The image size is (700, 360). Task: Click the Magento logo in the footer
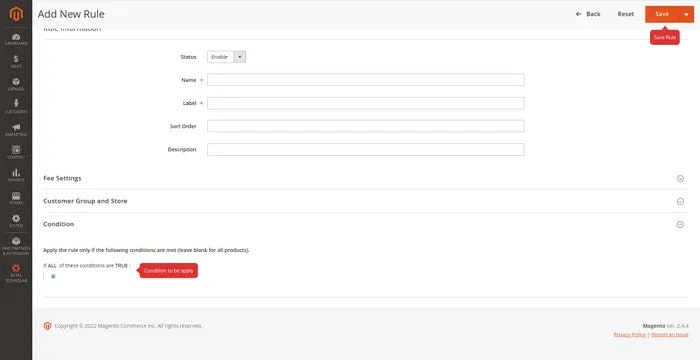pos(47,326)
